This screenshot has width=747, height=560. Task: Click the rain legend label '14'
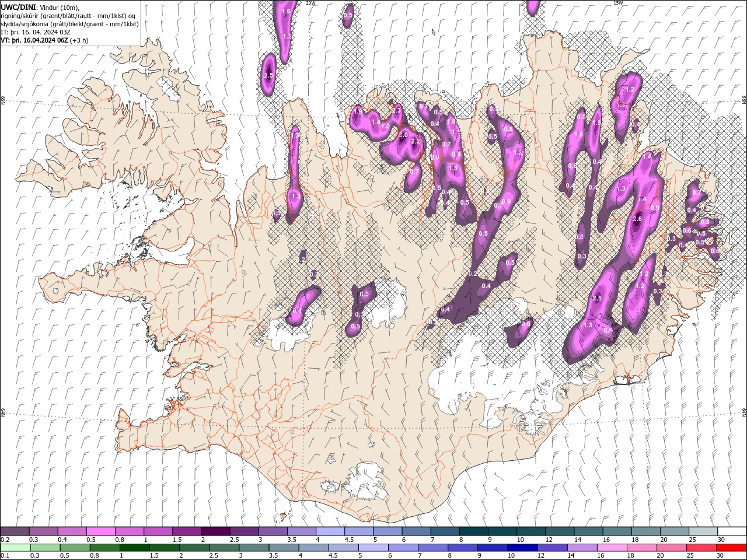(x=571, y=556)
